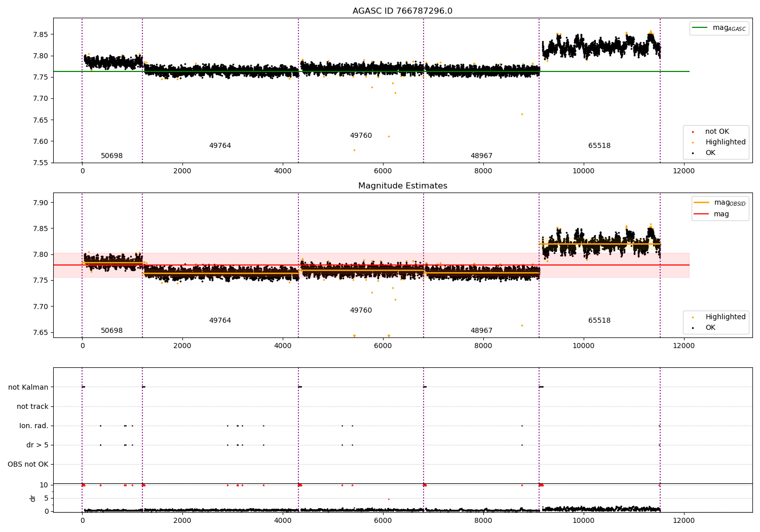Select the mag AGASC legend entry
The height and width of the screenshot is (532, 760).
(x=719, y=28)
